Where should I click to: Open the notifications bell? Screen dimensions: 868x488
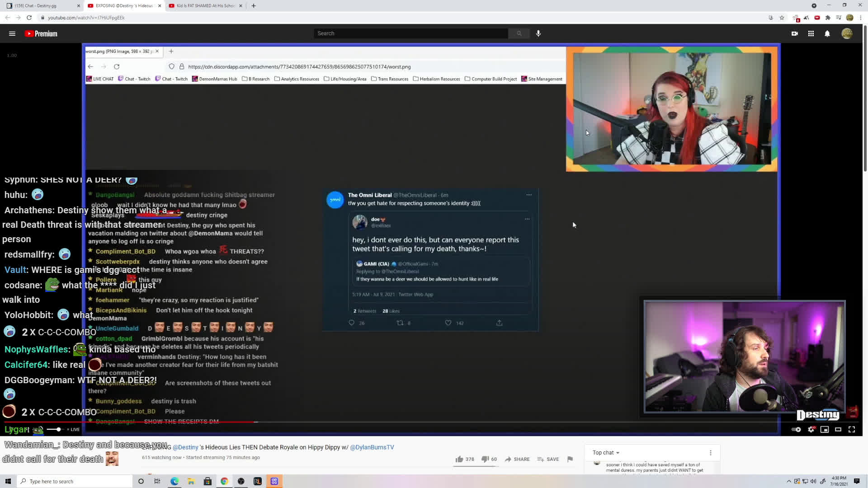tap(827, 33)
